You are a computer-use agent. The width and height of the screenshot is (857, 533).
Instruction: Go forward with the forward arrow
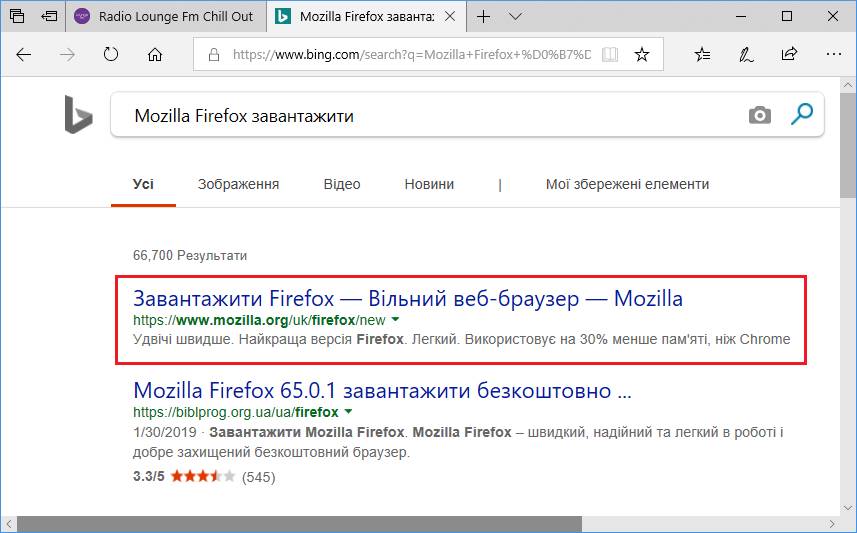point(67,54)
